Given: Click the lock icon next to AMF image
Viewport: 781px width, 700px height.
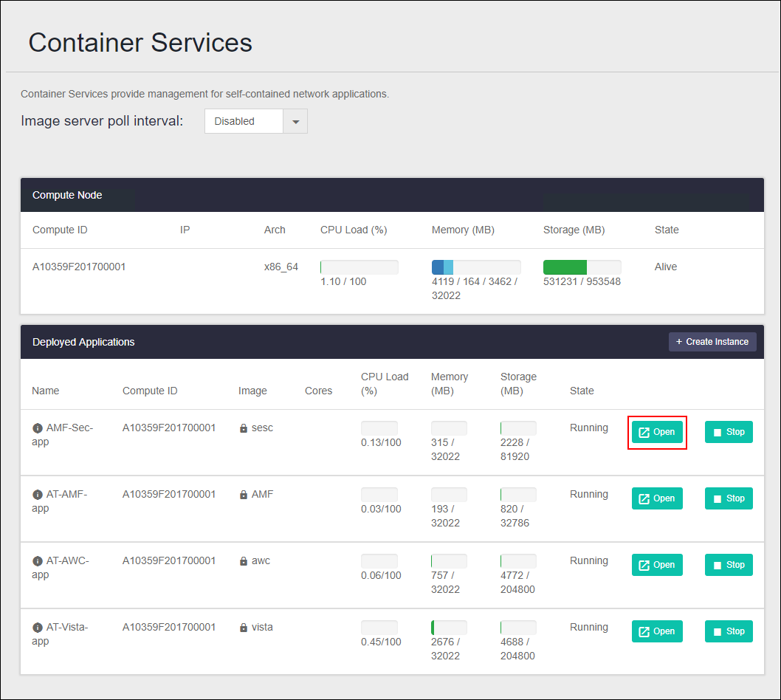Looking at the screenshot, I should tap(244, 495).
